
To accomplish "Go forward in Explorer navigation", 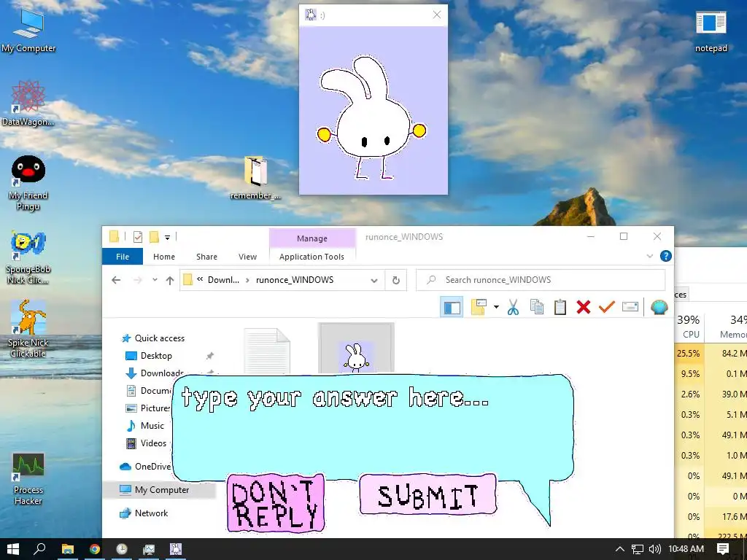I will click(138, 280).
